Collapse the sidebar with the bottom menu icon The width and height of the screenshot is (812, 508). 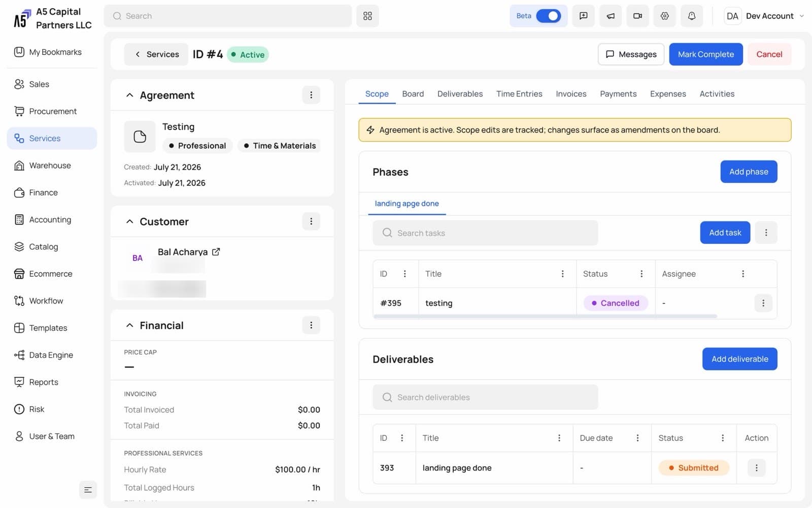[88, 490]
